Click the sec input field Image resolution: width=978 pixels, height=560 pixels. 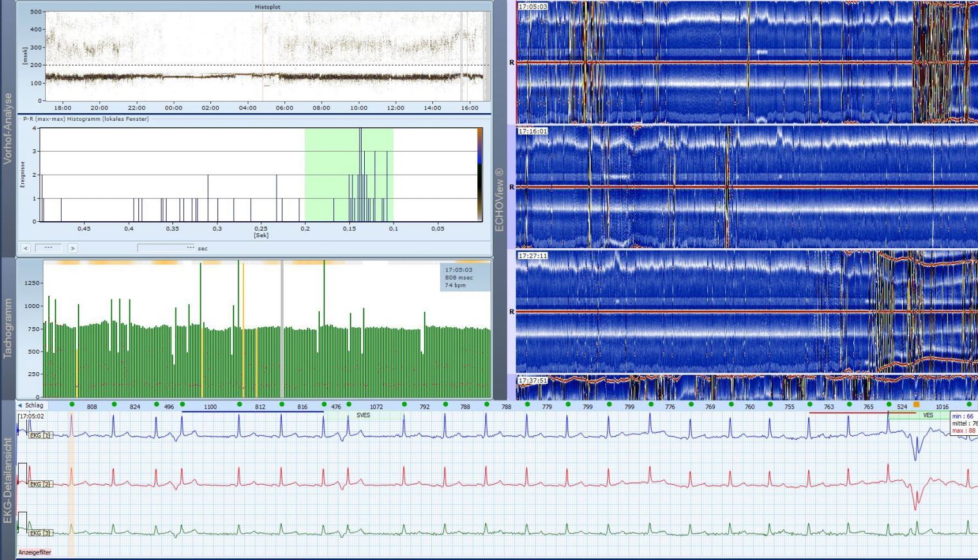coord(166,248)
